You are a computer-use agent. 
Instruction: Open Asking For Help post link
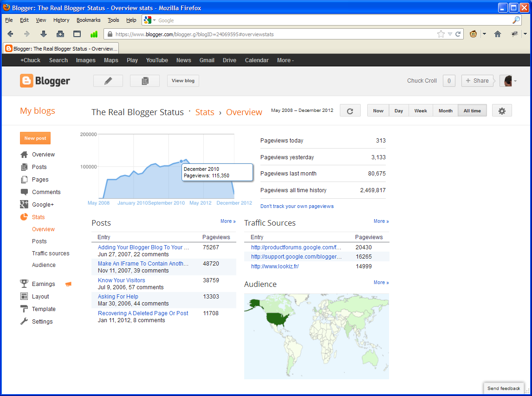[118, 297]
